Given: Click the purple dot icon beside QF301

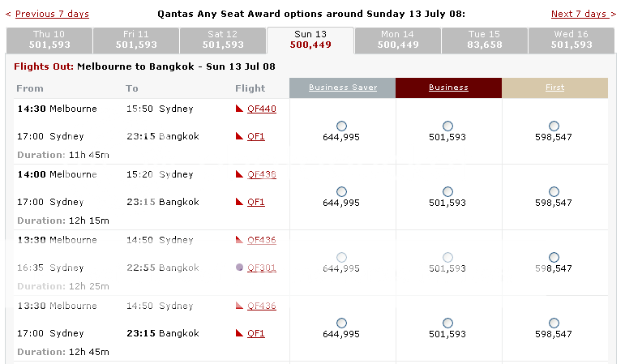Looking at the screenshot, I should (239, 268).
